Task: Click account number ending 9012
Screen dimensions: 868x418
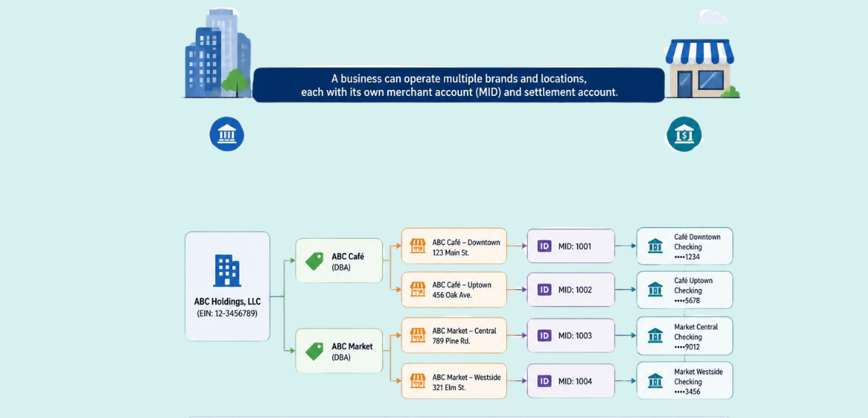Action: (x=687, y=347)
